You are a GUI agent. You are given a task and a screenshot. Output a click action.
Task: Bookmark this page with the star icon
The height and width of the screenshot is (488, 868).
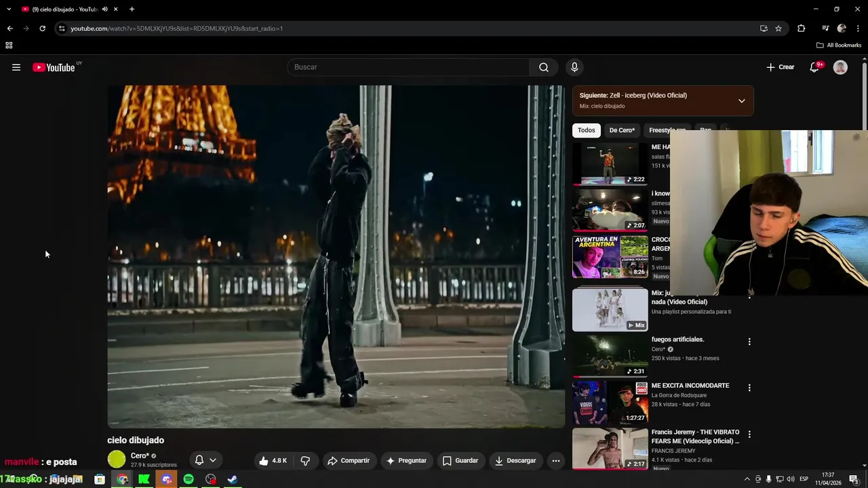(x=778, y=28)
